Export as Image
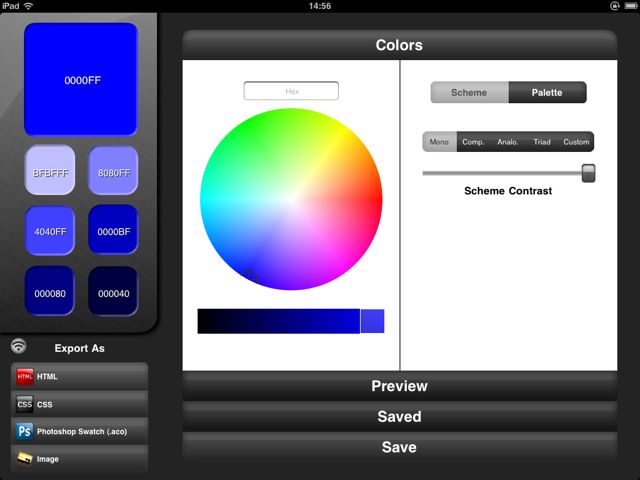Viewport: 640px width, 480px height. tap(80, 459)
